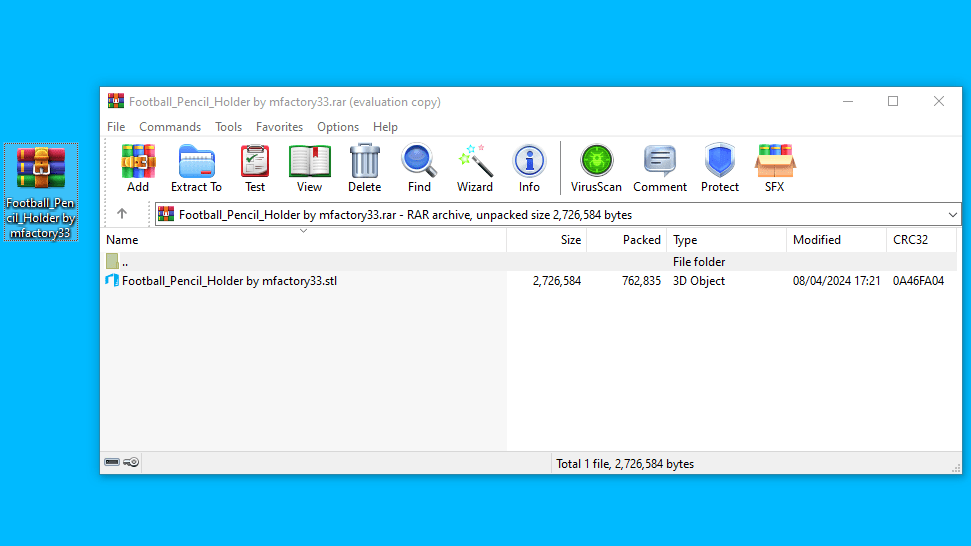
Task: Click the modified date 08/04/2024 17:21
Action: [836, 281]
